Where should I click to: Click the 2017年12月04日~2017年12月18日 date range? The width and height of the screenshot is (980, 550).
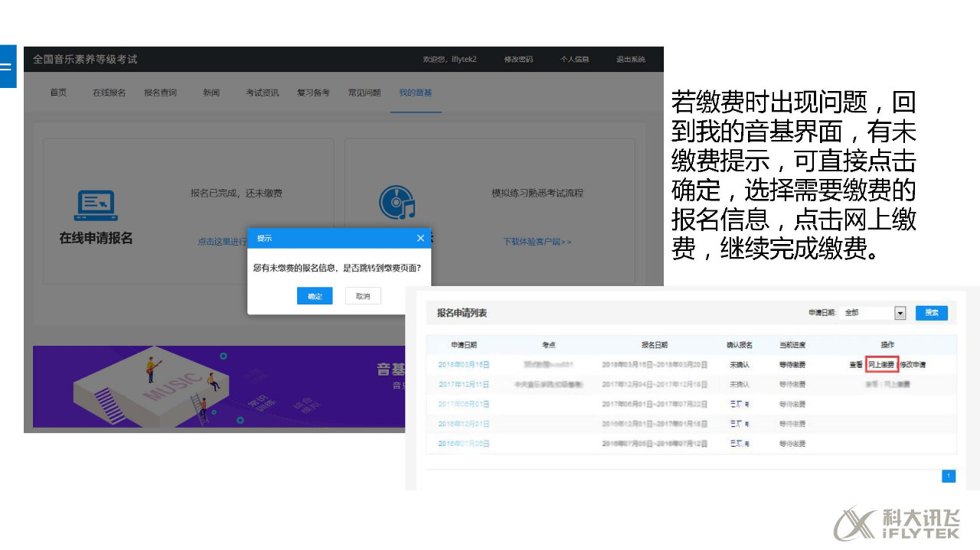pos(655,384)
